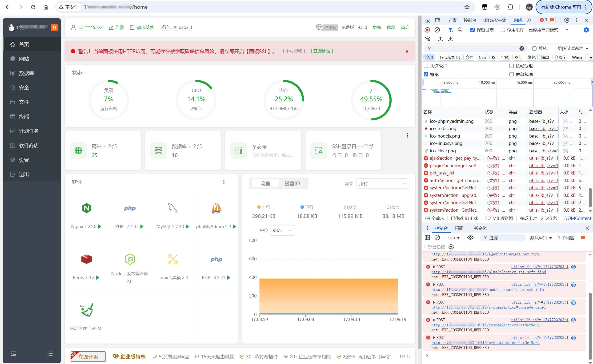Bookmark this page with star icon

467,7
